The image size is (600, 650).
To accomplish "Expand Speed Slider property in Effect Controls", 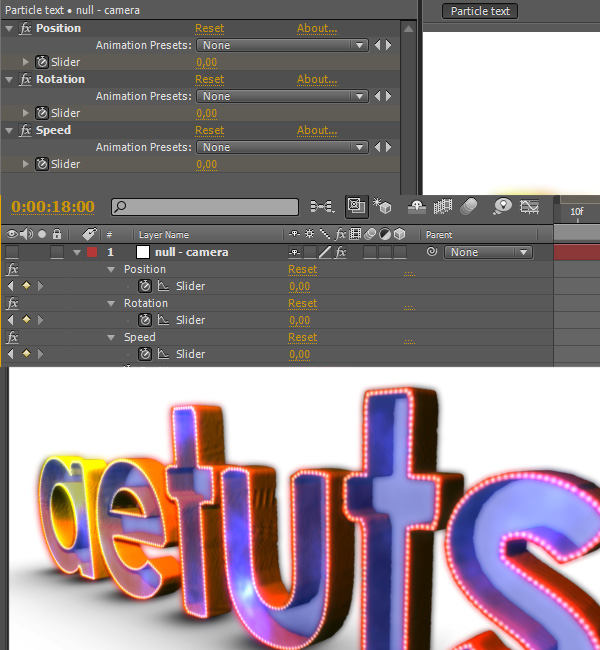I will click(x=26, y=164).
